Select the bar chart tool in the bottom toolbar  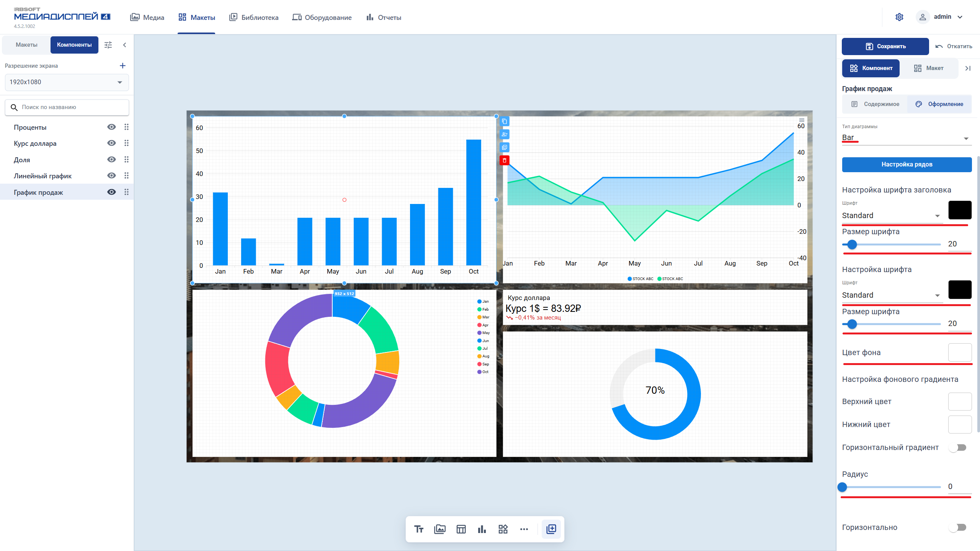coord(482,529)
